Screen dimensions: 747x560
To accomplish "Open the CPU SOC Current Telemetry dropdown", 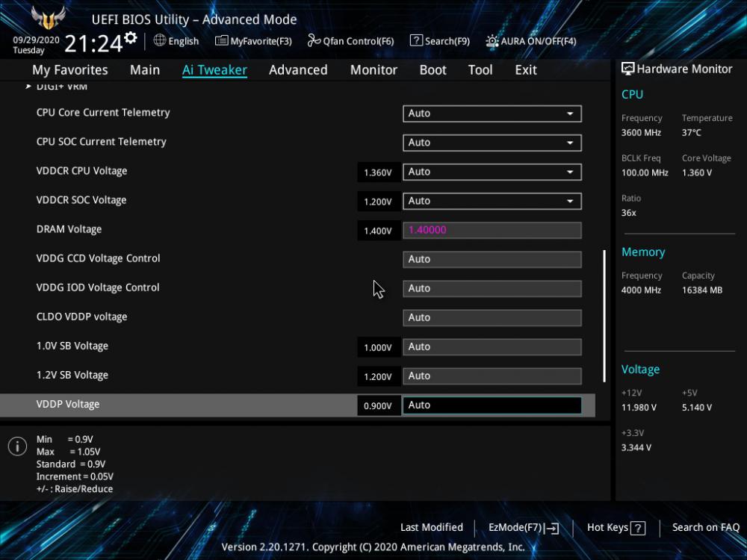I will click(492, 143).
